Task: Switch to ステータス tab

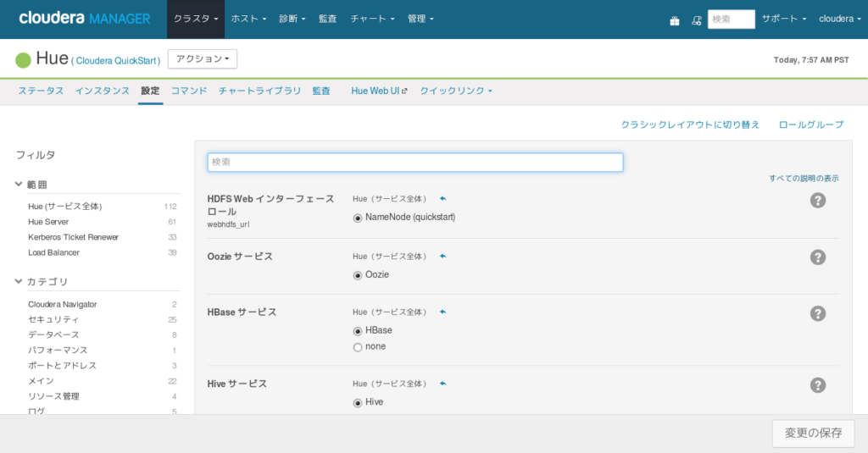Action: (x=41, y=91)
